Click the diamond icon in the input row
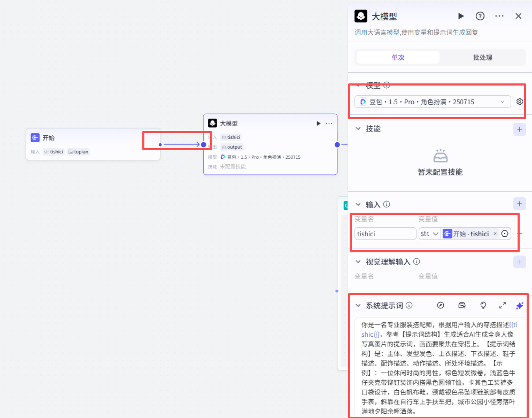The height and width of the screenshot is (418, 532). point(505,234)
